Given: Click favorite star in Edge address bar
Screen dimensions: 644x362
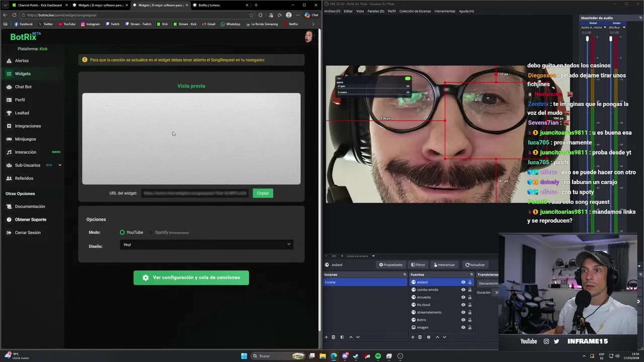Looking at the screenshot, I should pos(251,15).
